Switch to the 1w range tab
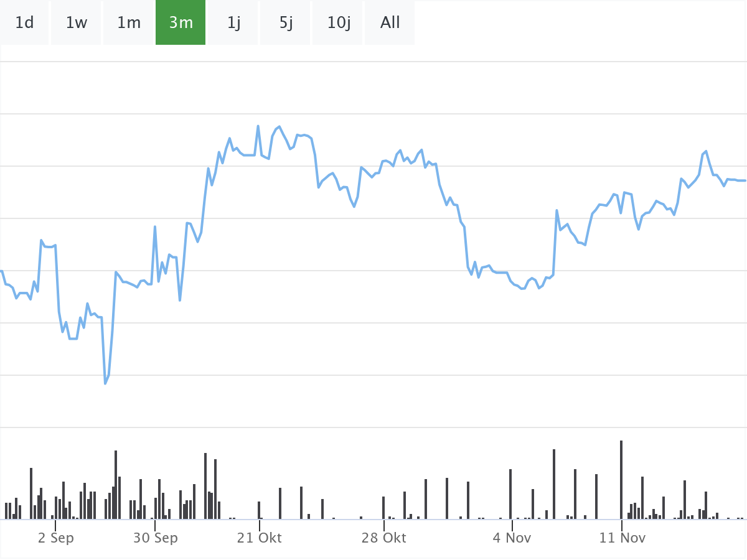 click(76, 23)
